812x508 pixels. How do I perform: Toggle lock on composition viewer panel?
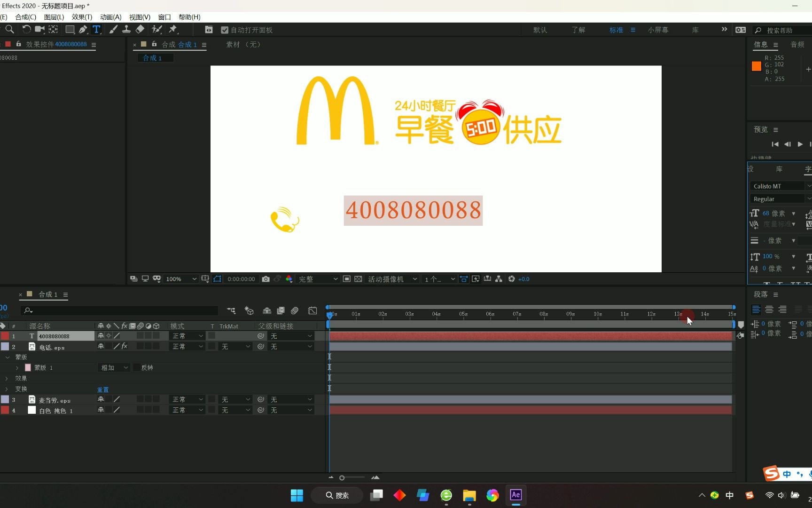(154, 44)
